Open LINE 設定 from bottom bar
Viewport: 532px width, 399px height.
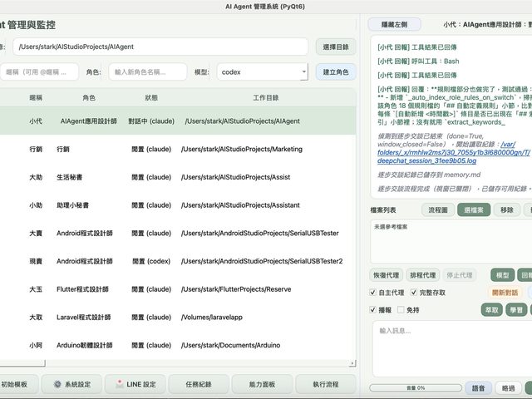(135, 384)
